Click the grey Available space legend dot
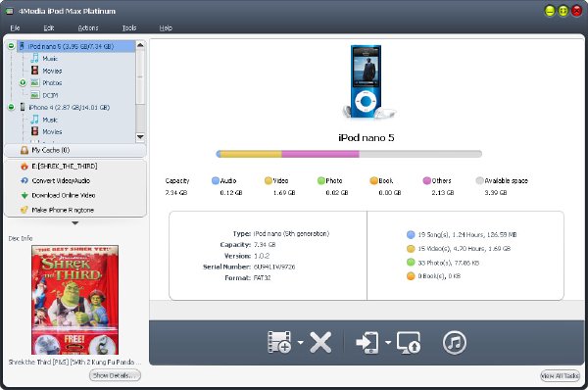 tap(479, 180)
